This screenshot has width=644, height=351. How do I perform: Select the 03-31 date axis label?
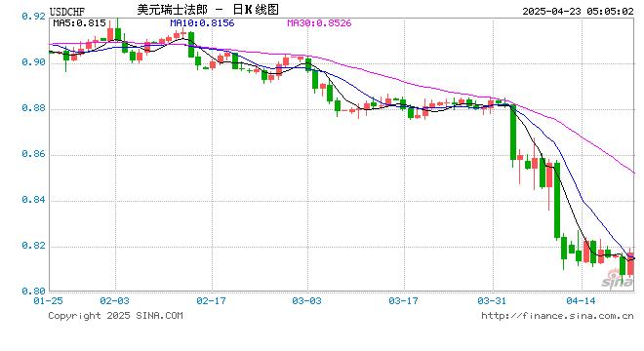(492, 301)
